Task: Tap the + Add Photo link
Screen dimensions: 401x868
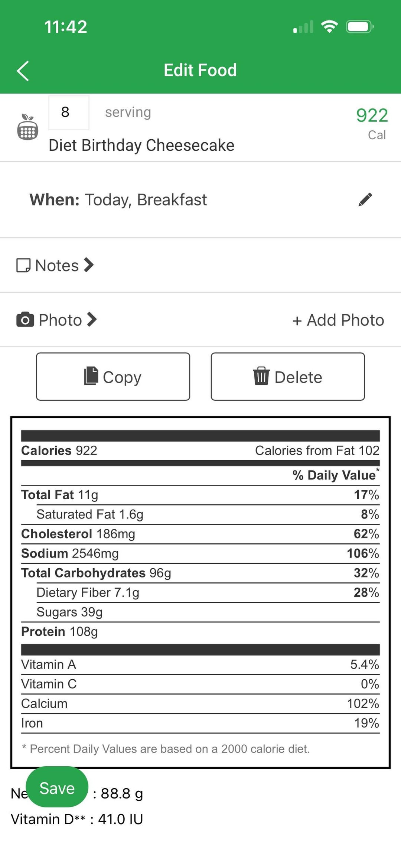Action: coord(338,320)
